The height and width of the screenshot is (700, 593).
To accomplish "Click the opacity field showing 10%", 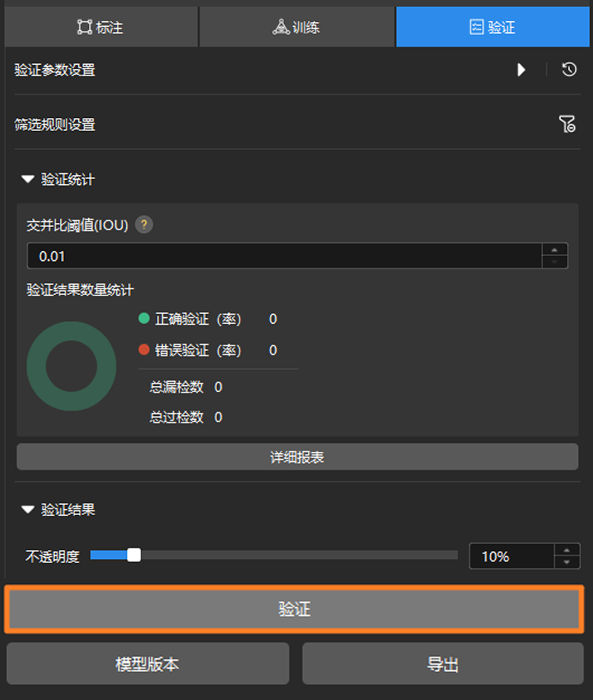I will 512,557.
